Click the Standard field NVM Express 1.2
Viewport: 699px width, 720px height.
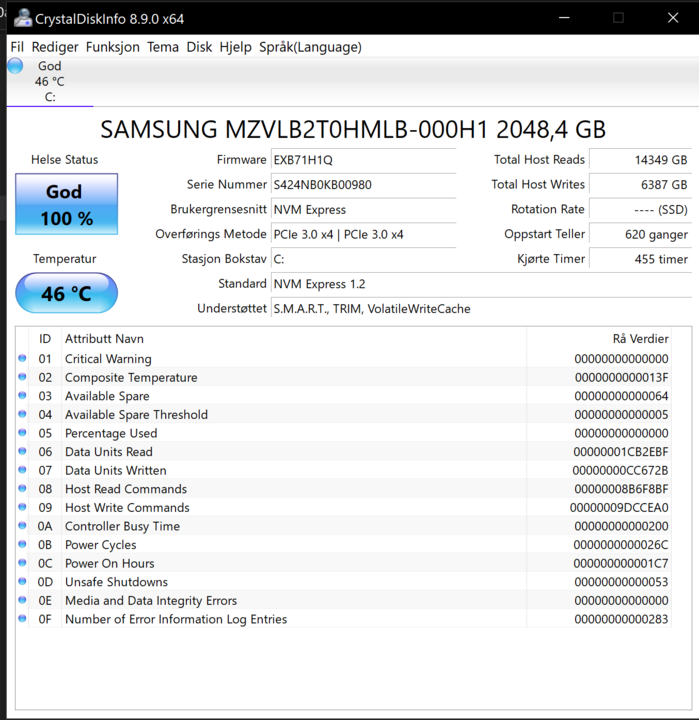pyautogui.click(x=481, y=284)
